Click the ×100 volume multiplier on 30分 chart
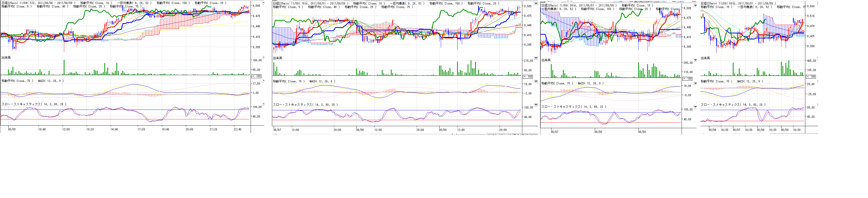Image resolution: width=868 pixels, height=198 pixels. (687, 79)
